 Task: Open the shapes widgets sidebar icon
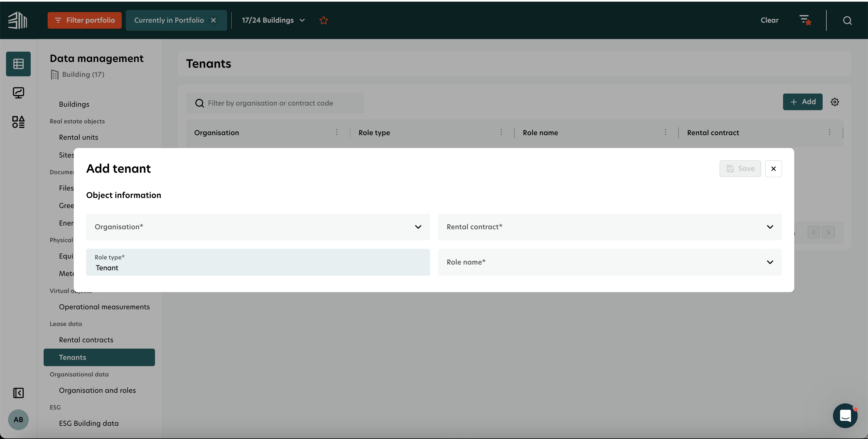[18, 122]
